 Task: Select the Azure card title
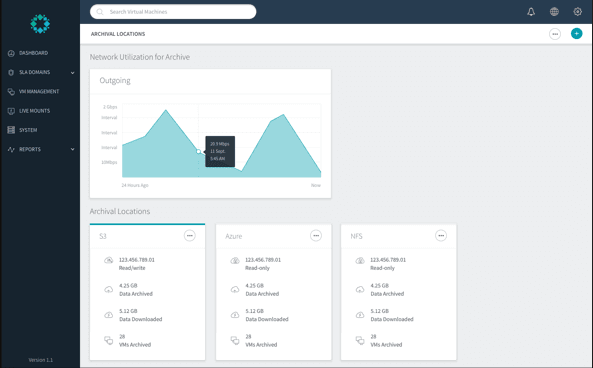(x=233, y=236)
